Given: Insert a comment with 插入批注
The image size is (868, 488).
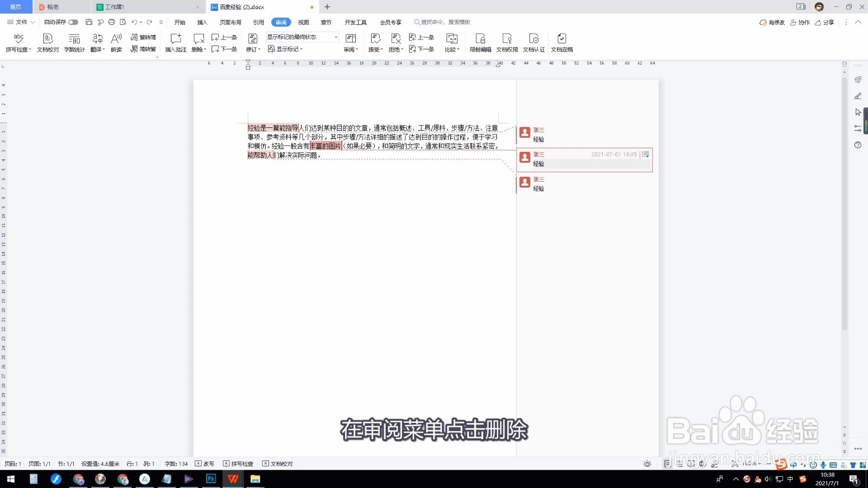Looking at the screenshot, I should pyautogui.click(x=175, y=42).
